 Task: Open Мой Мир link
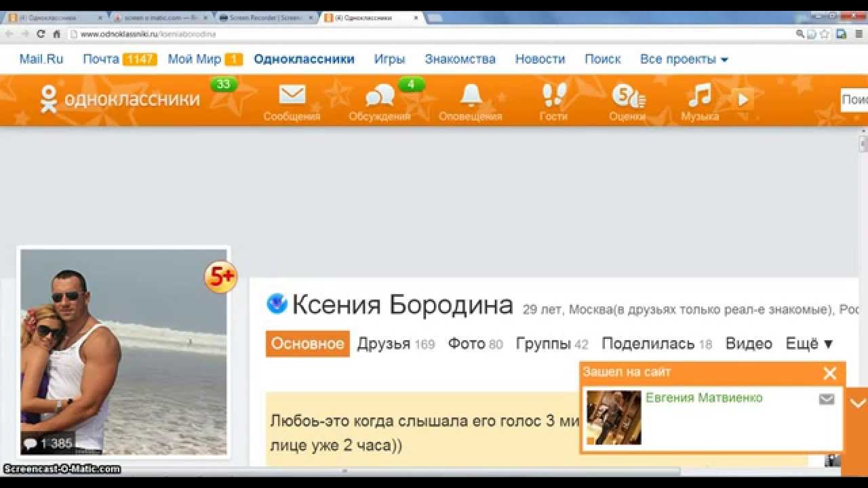click(x=195, y=59)
